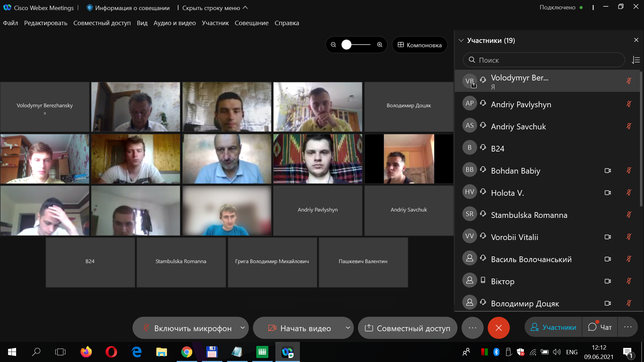644x362 pixels.
Task: Toggle the Участники panel button
Action: 553,327
